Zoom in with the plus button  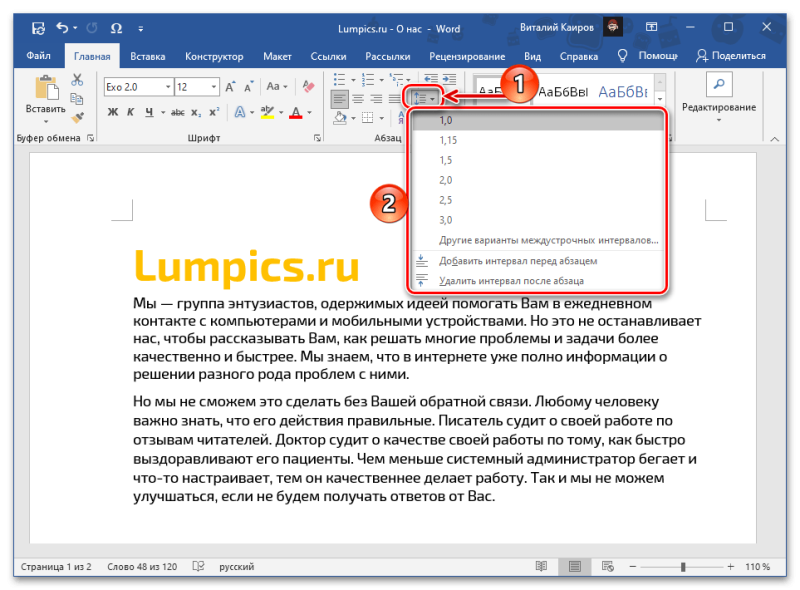(x=731, y=567)
